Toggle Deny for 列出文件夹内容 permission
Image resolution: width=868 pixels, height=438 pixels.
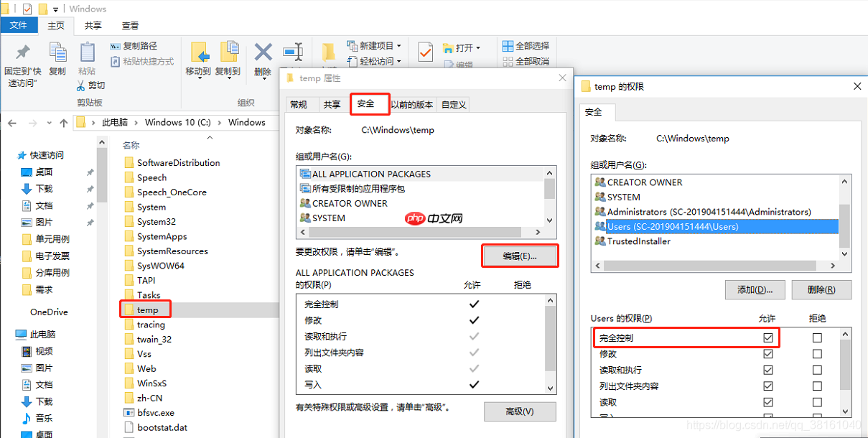point(817,386)
